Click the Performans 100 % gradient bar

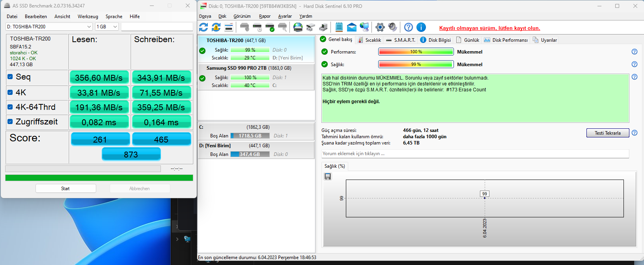pyautogui.click(x=416, y=52)
